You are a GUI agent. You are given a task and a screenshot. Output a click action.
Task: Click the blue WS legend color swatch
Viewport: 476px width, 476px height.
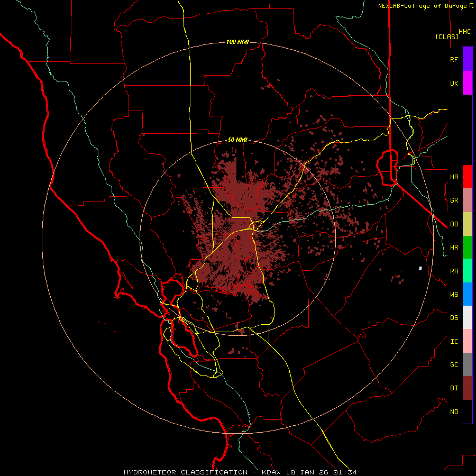click(467, 294)
